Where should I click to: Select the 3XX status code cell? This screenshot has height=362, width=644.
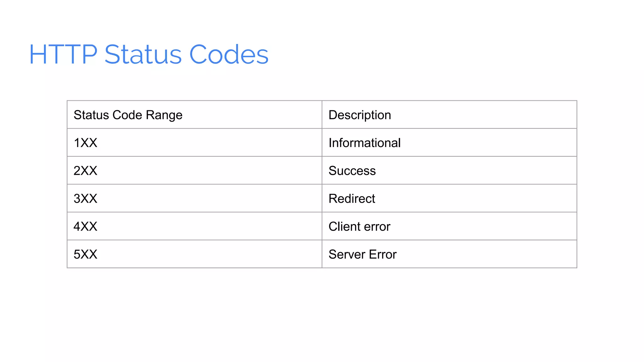tap(194, 198)
